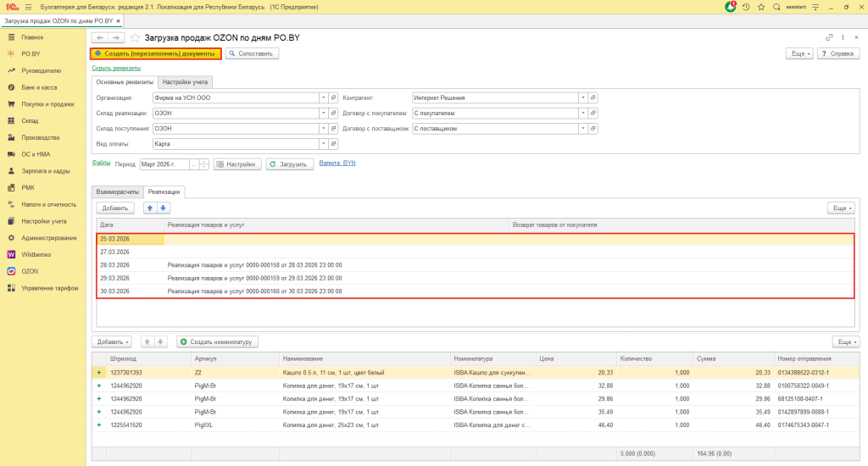Open the main hamburger menu

tap(28, 7)
